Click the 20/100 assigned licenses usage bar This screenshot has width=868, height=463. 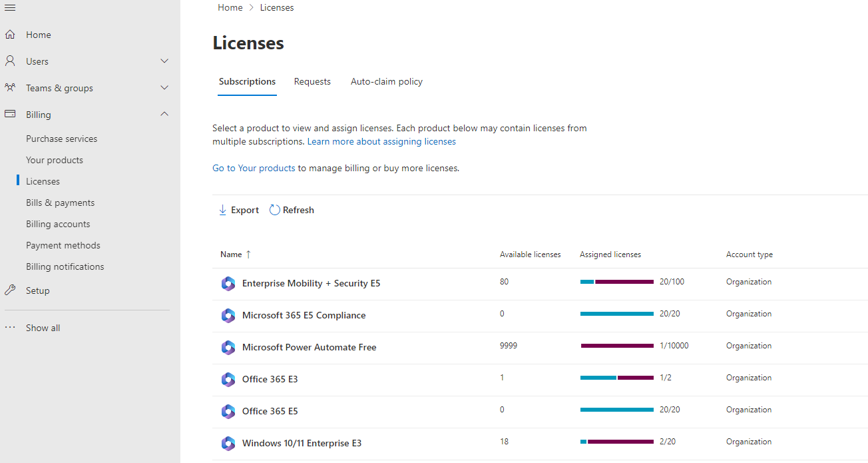pyautogui.click(x=617, y=282)
